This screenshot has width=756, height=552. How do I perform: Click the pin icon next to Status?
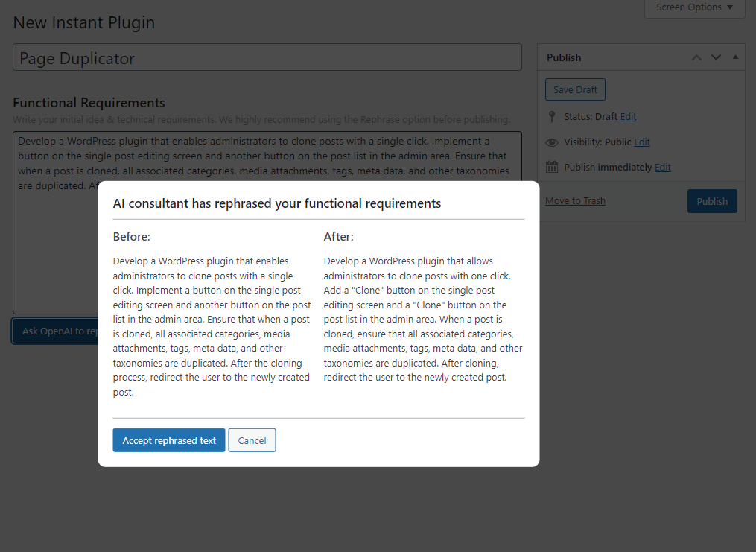tap(551, 116)
